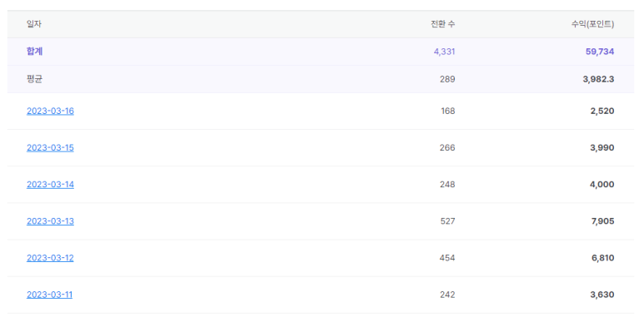Open the 2023-03-16 date link
Viewport: 644px width, 322px height.
50,111
